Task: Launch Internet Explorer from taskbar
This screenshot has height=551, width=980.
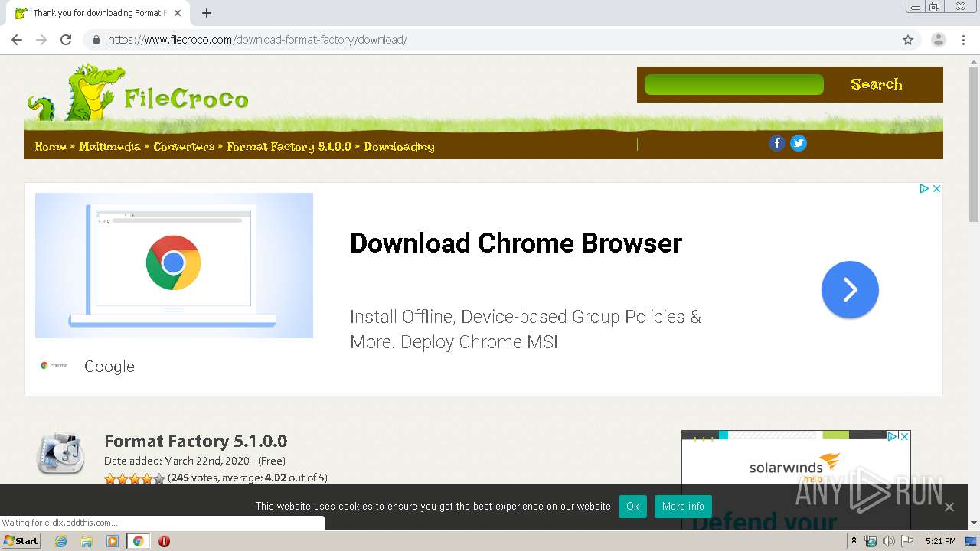Action: coord(61,541)
